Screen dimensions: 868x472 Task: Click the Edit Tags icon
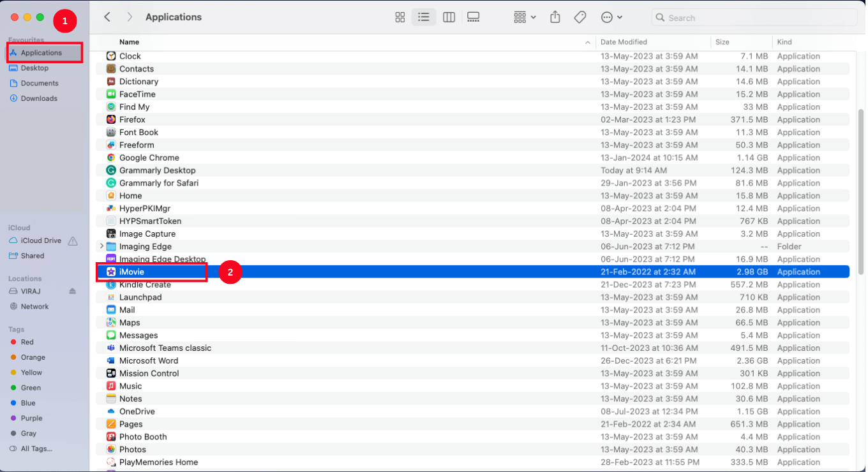coord(580,17)
